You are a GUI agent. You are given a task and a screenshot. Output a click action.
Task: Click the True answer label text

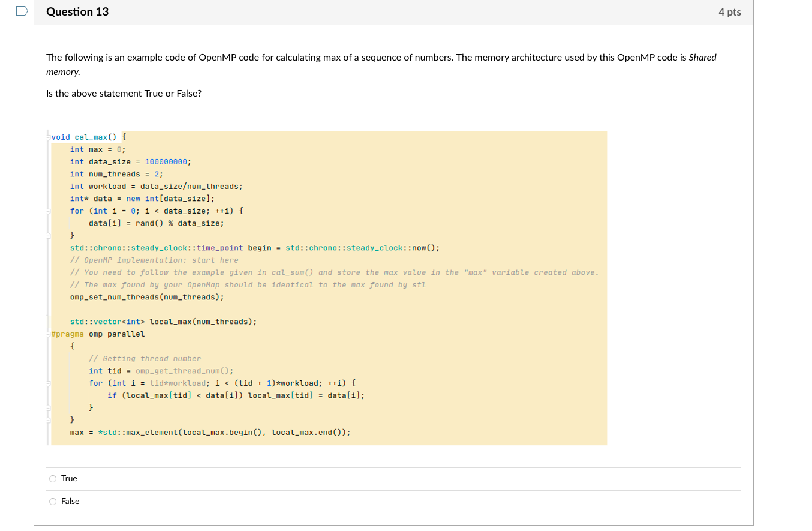tap(68, 478)
